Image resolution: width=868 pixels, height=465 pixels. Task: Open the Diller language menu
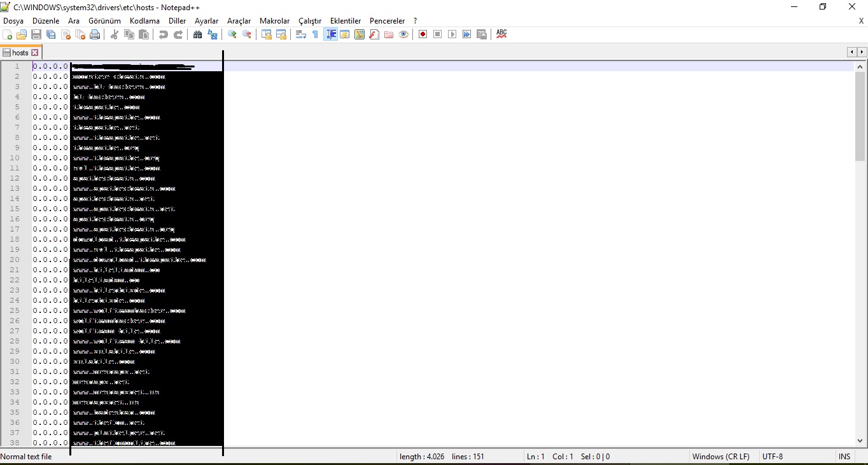pos(178,21)
